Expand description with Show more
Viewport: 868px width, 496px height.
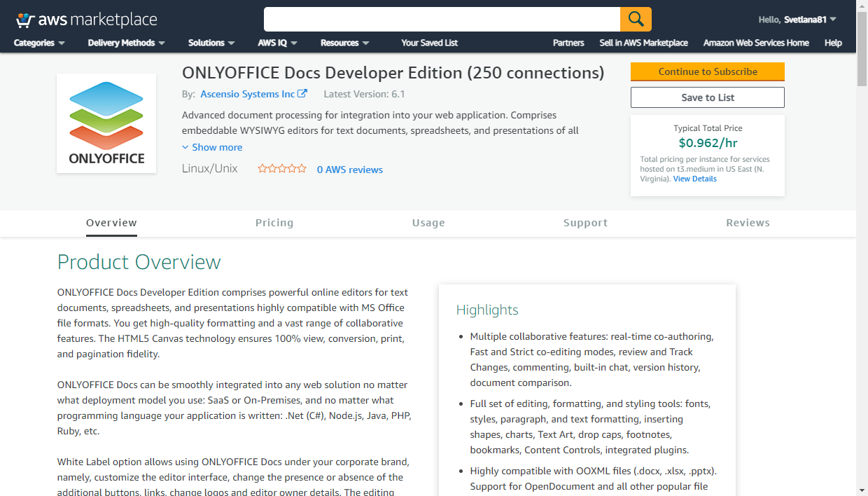(212, 147)
